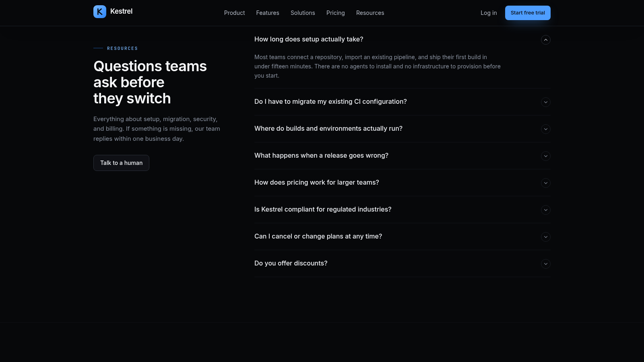
Task: Select question 'How does pricing work for larger teams?'
Action: click(317, 183)
